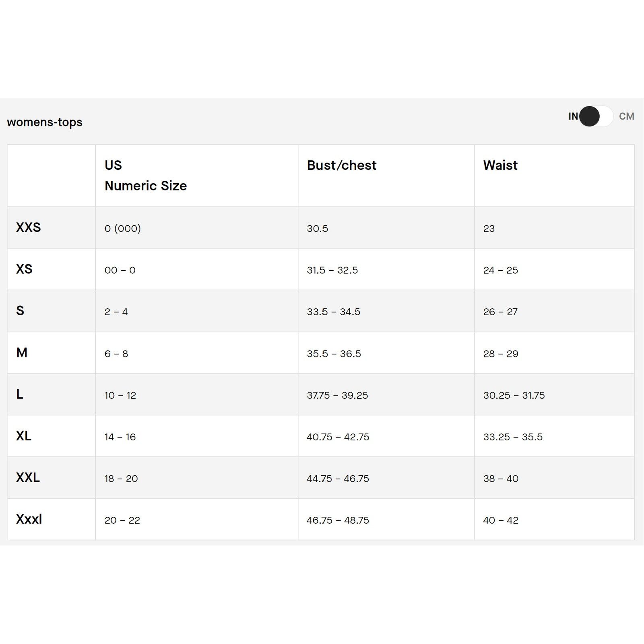Select the XXS size row label
Image resolution: width=644 pixels, height=644 pixels.
pyautogui.click(x=28, y=227)
